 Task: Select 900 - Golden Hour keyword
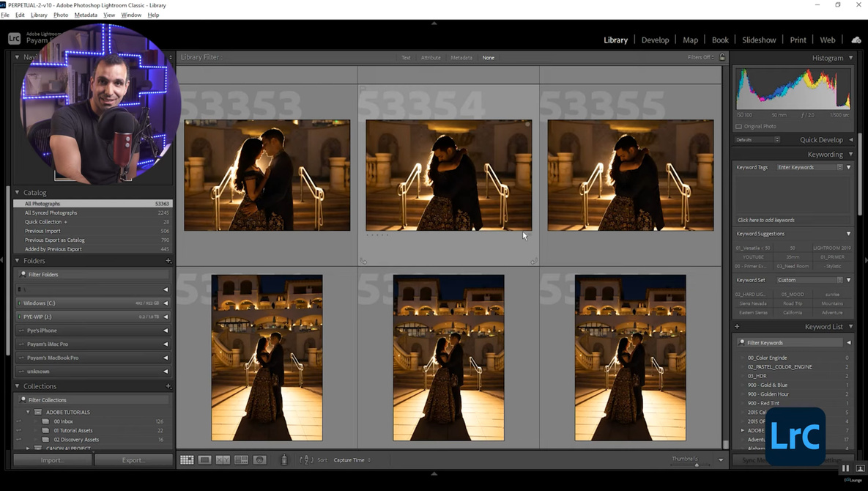click(x=768, y=394)
